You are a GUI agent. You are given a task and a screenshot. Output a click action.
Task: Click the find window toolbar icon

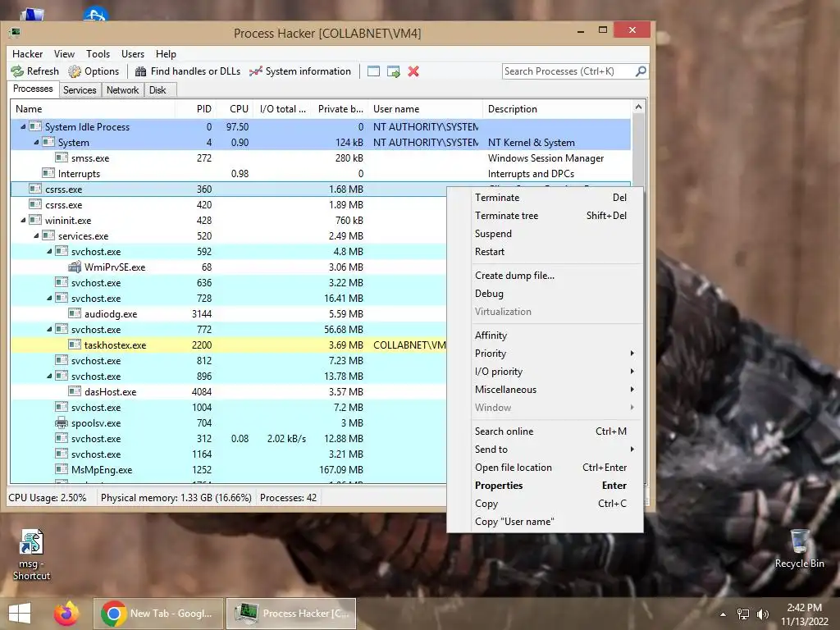(x=373, y=71)
